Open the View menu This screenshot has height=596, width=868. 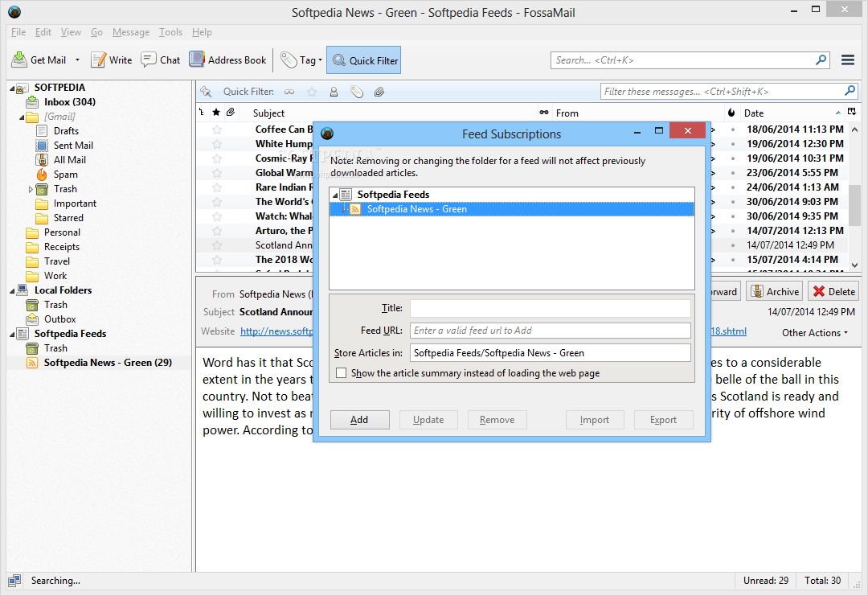tap(71, 32)
